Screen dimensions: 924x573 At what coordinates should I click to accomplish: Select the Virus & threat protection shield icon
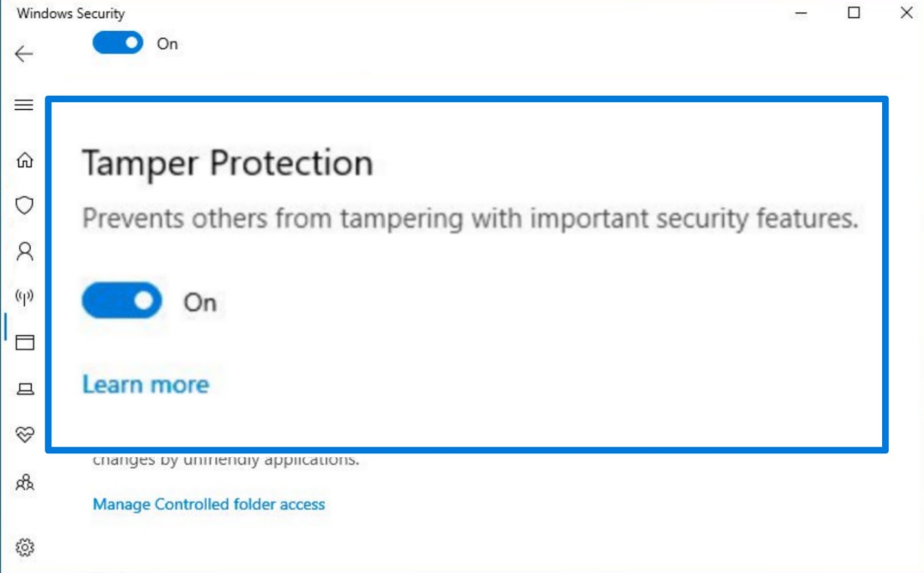coord(24,206)
